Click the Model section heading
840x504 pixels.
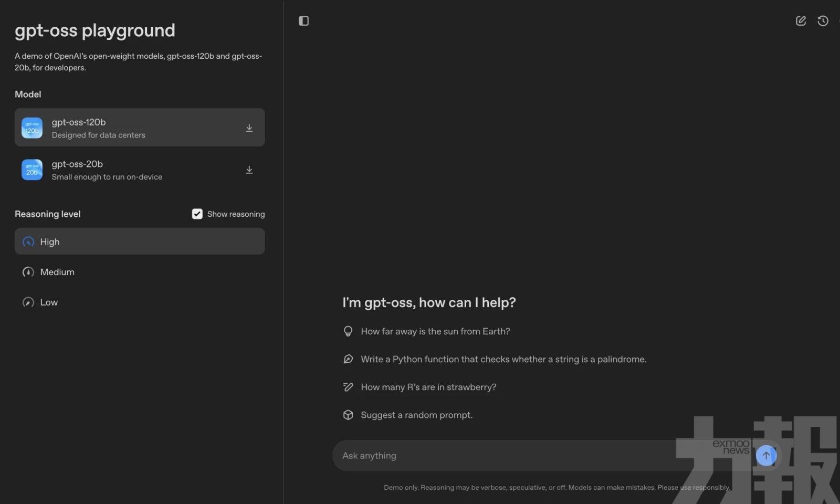coord(28,94)
